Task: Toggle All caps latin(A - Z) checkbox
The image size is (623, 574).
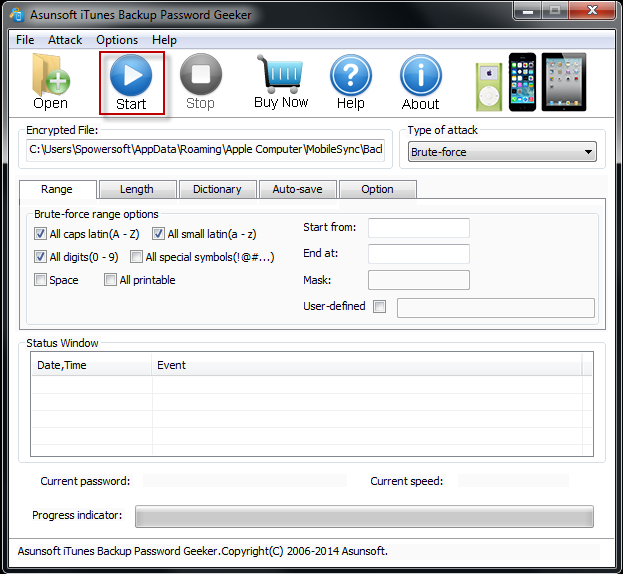Action: [40, 234]
